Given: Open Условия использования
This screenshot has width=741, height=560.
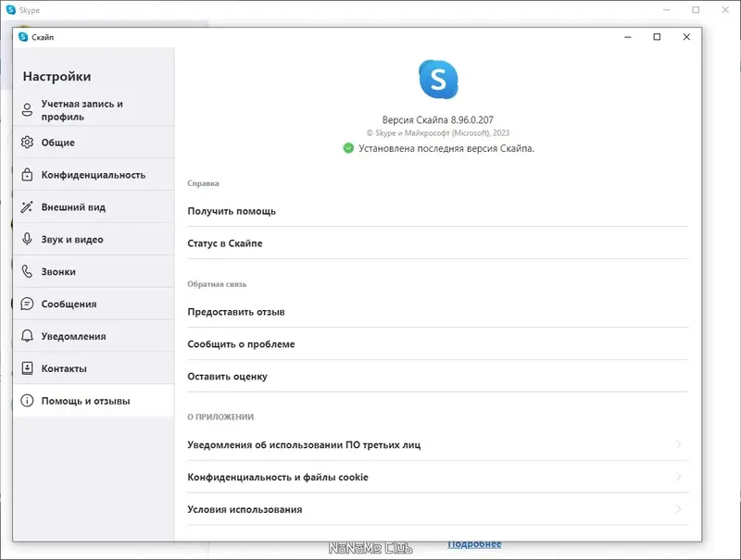Looking at the screenshot, I should tap(437, 509).
